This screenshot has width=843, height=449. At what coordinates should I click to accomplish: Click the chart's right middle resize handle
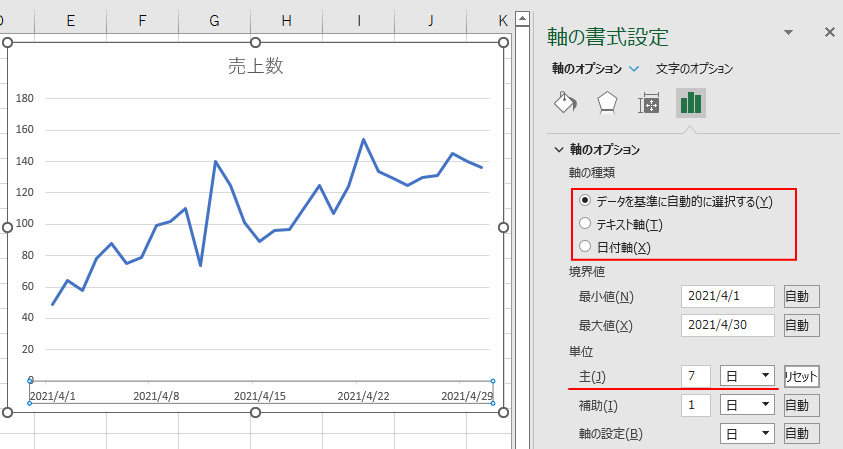coord(503,227)
